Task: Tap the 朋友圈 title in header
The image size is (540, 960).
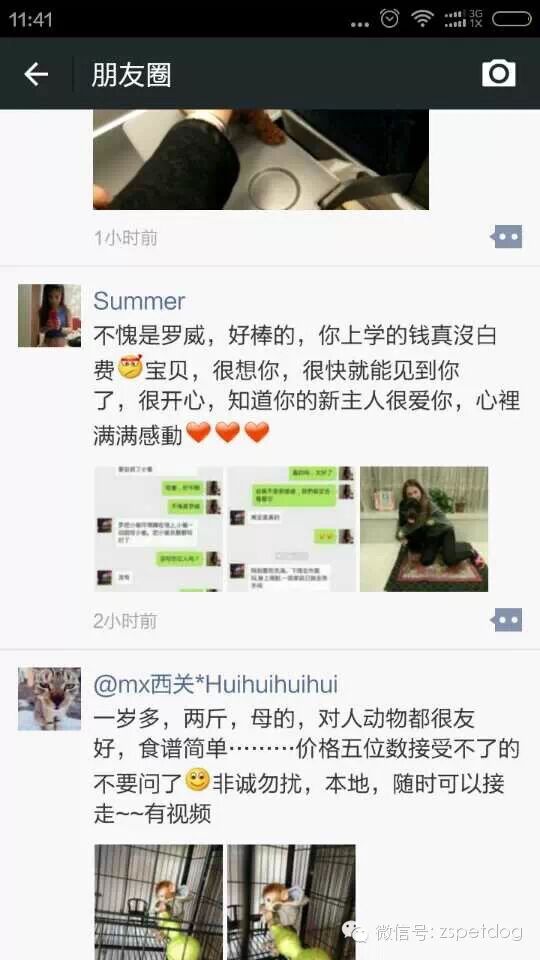Action: pos(132,75)
